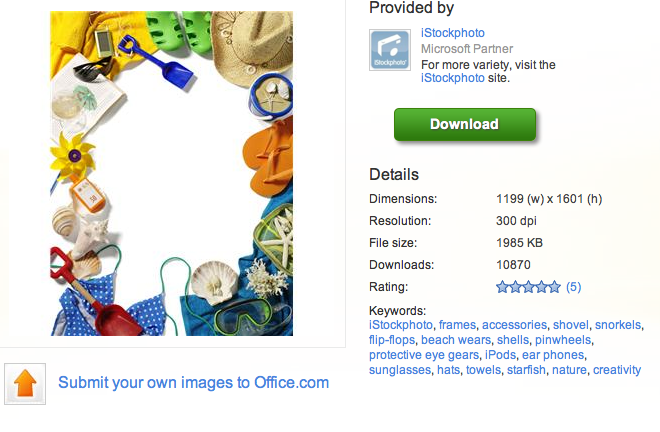This screenshot has width=660, height=432.
Task: Click the orange upload arrow icon
Action: click(25, 384)
